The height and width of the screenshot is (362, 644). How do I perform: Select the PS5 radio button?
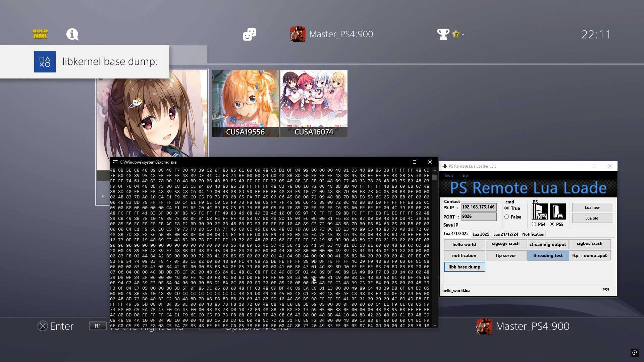pos(552,224)
